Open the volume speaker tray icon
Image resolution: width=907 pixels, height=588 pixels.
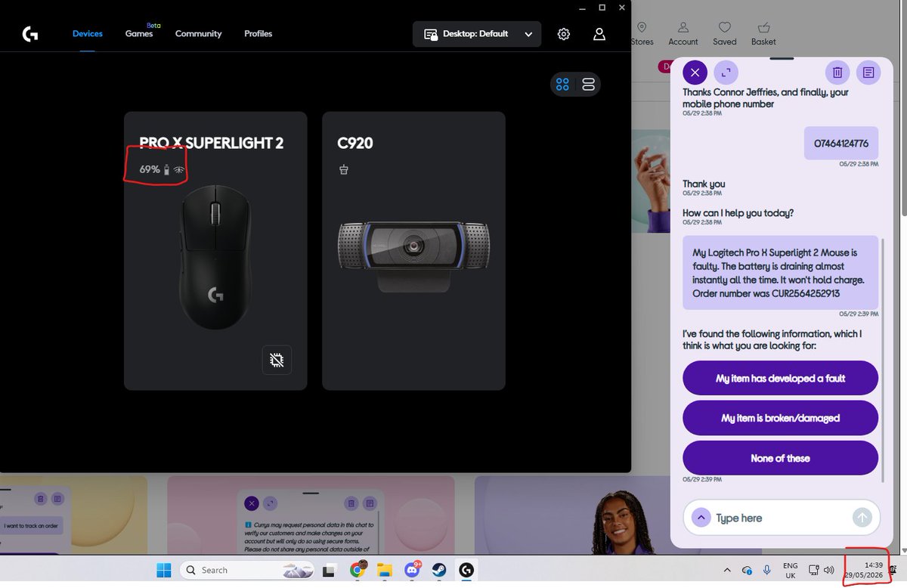click(x=829, y=570)
